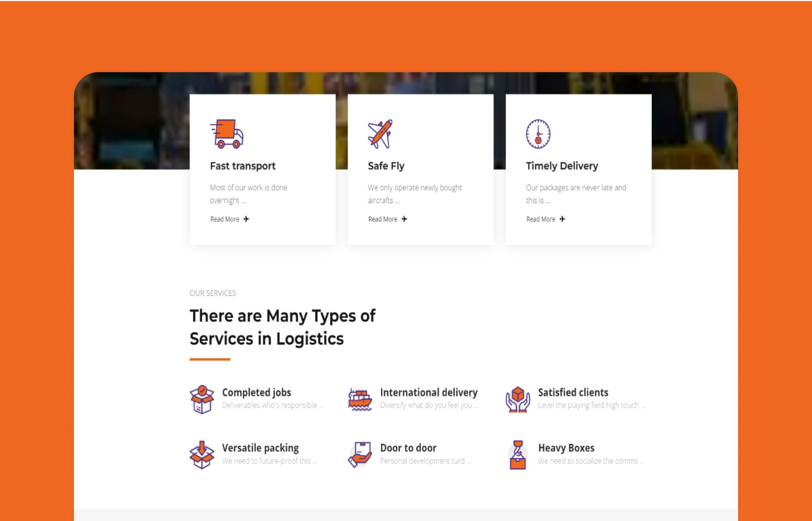Click the Completed jobs box icon
The width and height of the screenshot is (812, 521).
coord(202,399)
